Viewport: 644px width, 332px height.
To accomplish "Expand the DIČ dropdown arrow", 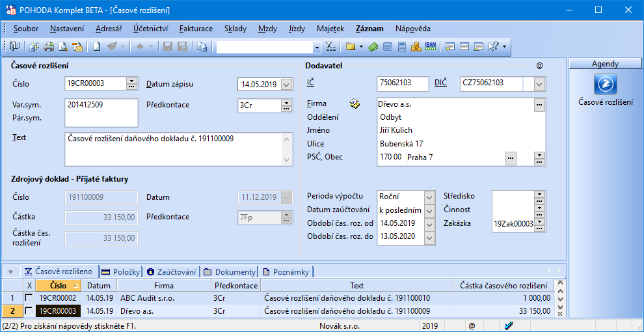I will (540, 84).
